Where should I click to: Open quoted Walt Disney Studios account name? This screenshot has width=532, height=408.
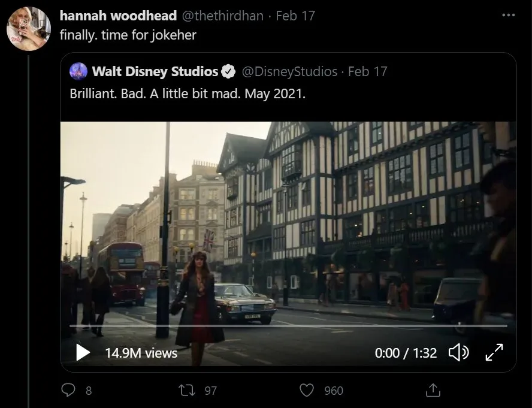click(x=155, y=72)
